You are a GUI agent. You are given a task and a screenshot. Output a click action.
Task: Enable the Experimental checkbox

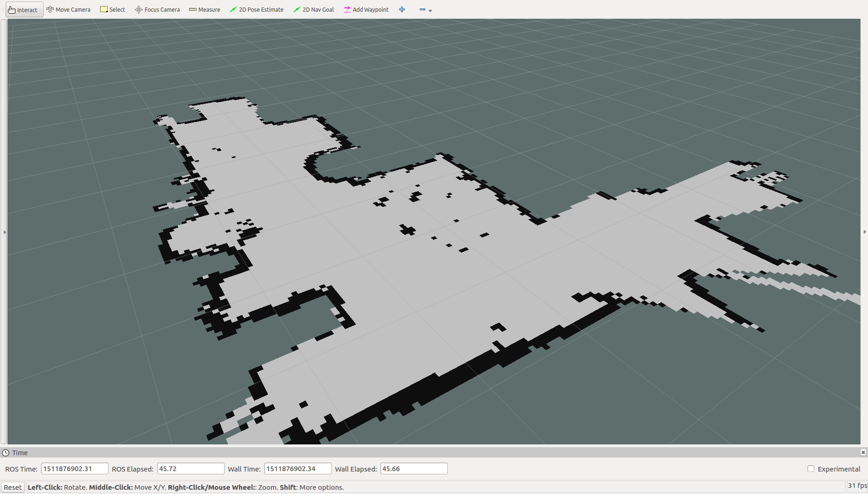[x=811, y=469]
